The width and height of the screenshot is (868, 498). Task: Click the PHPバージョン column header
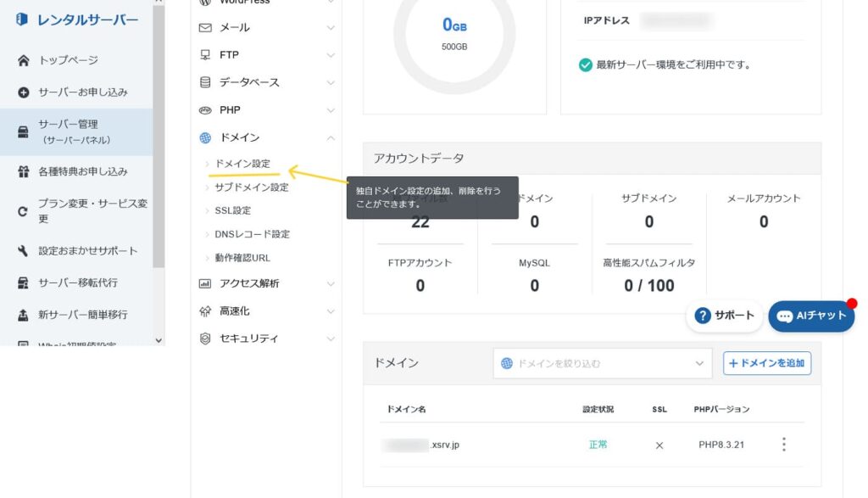(x=721, y=410)
